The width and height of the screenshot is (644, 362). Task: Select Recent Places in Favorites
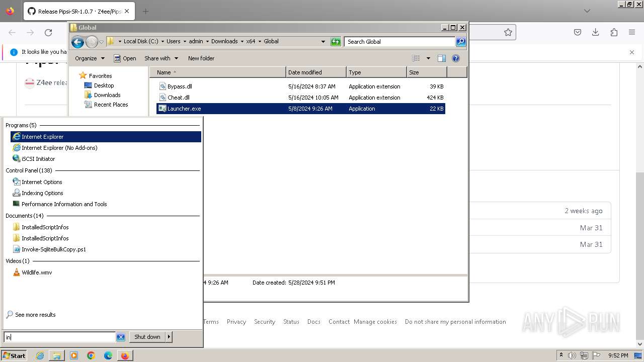(111, 105)
